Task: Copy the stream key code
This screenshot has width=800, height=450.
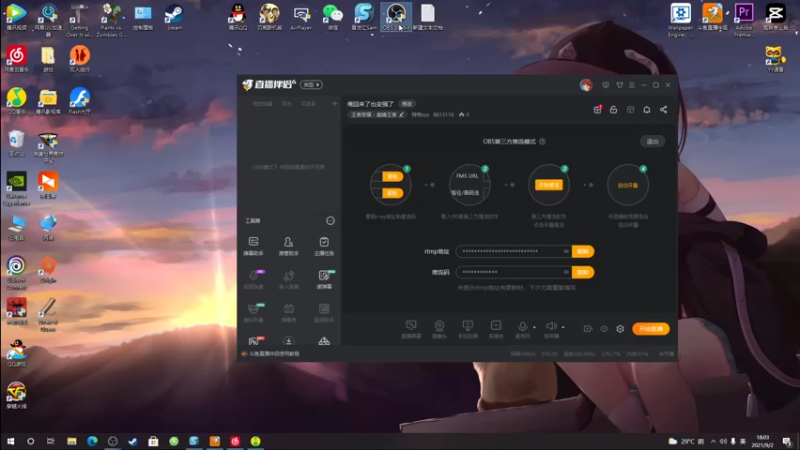Action: click(x=583, y=272)
